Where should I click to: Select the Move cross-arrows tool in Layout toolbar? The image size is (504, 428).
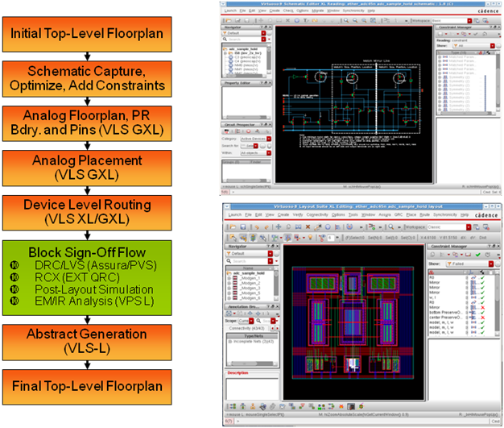pos(279,226)
